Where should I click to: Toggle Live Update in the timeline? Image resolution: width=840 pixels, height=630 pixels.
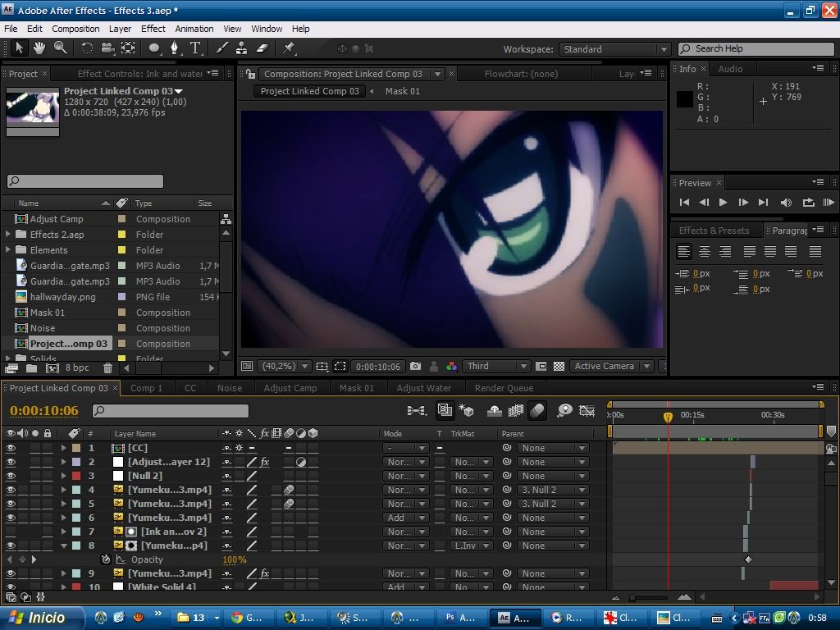[445, 410]
